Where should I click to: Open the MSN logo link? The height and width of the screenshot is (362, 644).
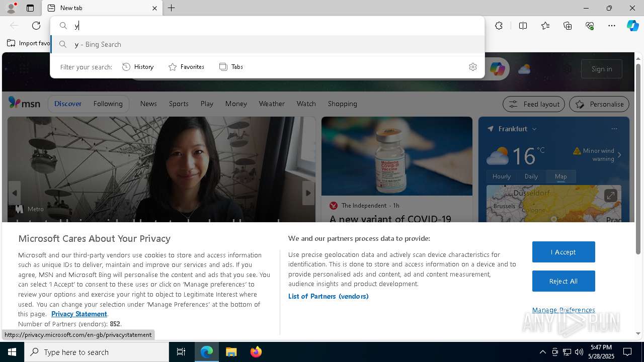pos(24,103)
